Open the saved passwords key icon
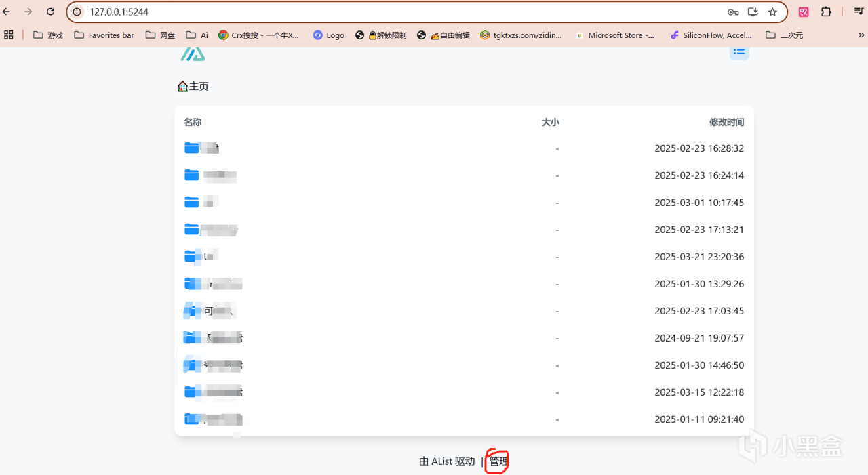Image resolution: width=868 pixels, height=475 pixels. pos(733,12)
